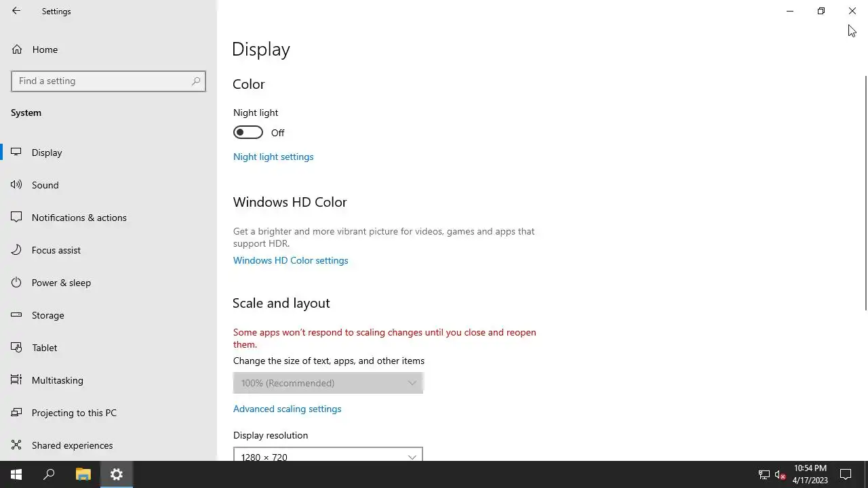The image size is (868, 488).
Task: Click the Power & sleep icon
Action: [17, 283]
